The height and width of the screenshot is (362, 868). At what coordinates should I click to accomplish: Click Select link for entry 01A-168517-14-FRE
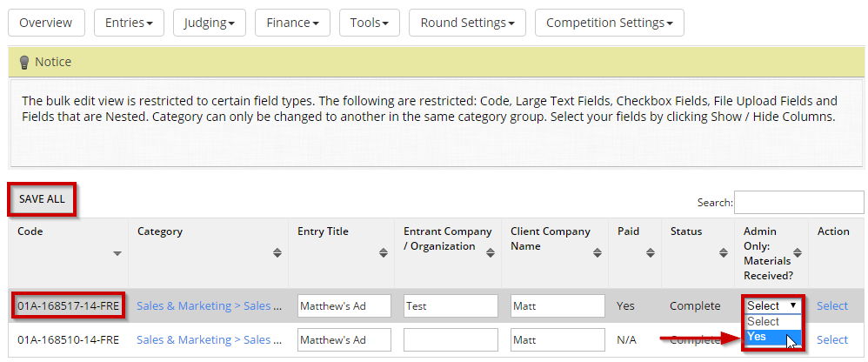tap(831, 305)
